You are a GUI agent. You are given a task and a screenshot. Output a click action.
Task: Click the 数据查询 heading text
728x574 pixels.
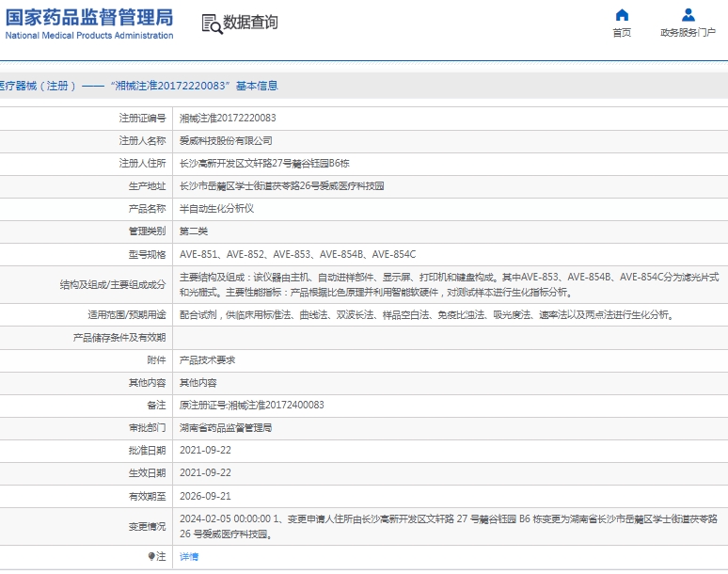[250, 23]
